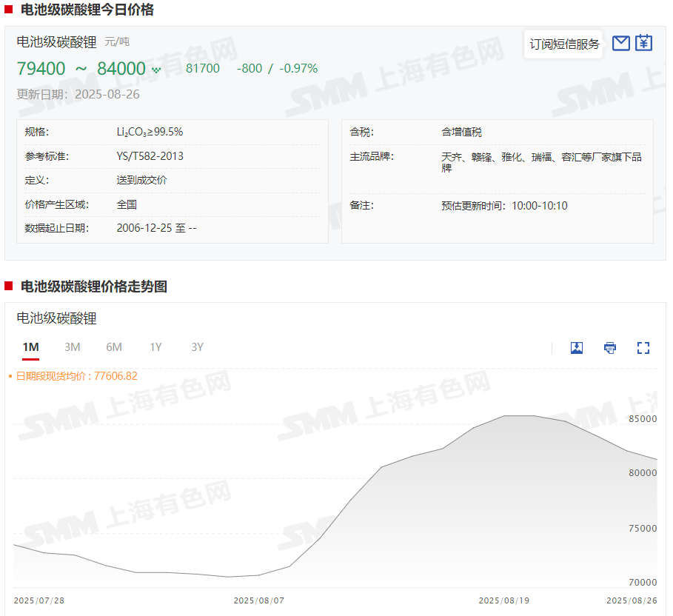Click the 81700 average price value
This screenshot has width=673, height=616.
coord(202,69)
